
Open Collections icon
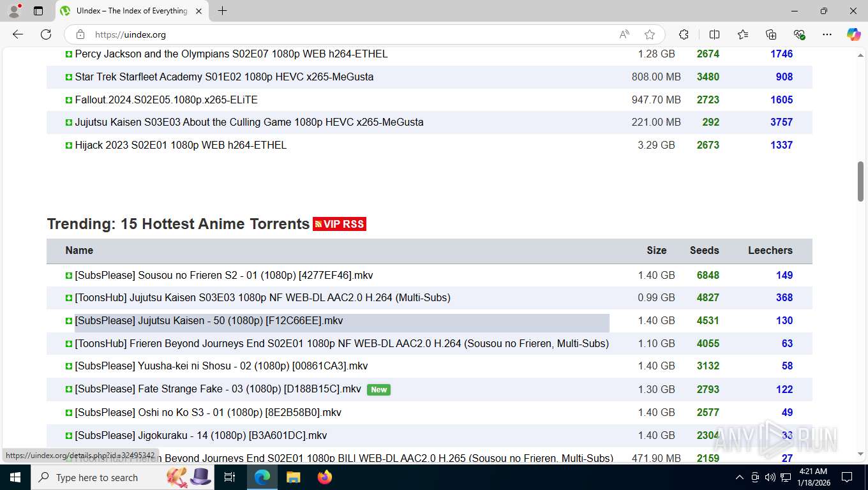771,34
